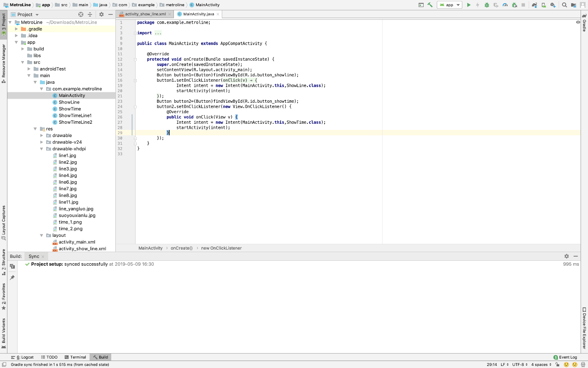The height and width of the screenshot is (368, 588).
Task: Open the SDK Manager cube icon
Action: pos(553,5)
